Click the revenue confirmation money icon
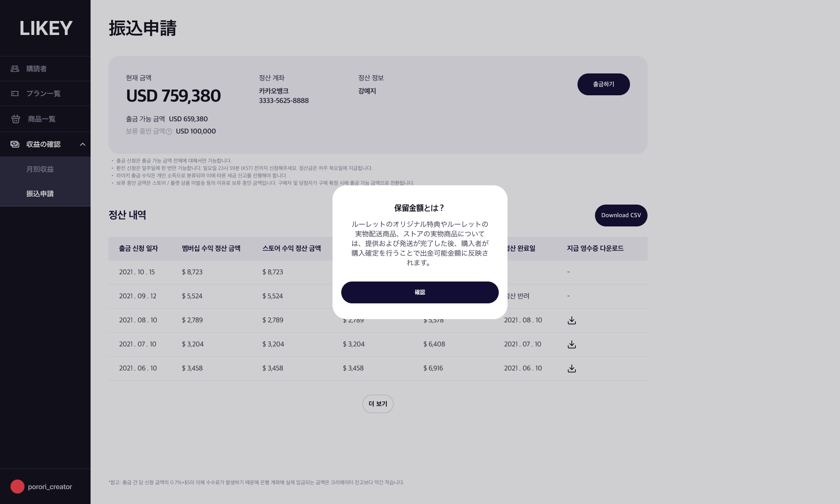The width and height of the screenshot is (840, 504). (x=15, y=144)
